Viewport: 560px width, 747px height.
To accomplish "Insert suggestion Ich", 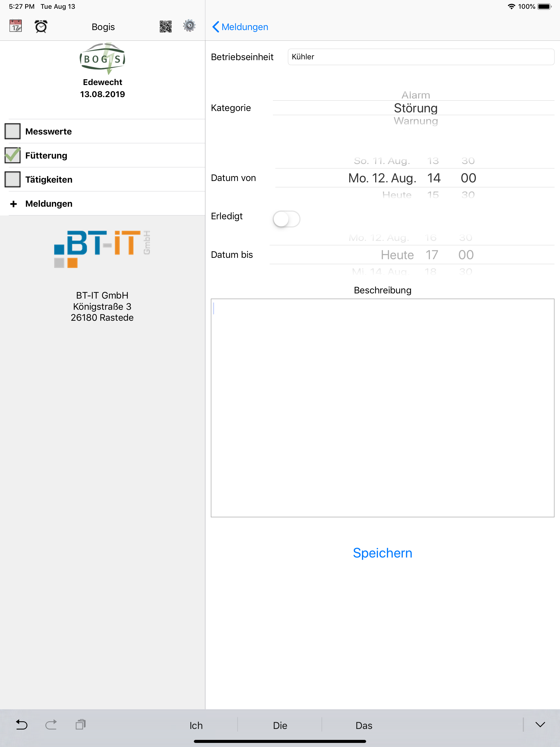I will click(196, 725).
